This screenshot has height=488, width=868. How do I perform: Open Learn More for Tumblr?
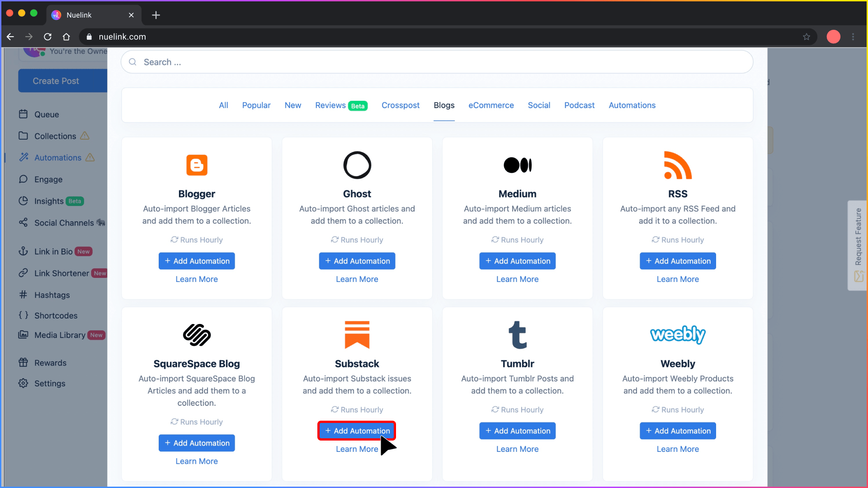tap(518, 449)
